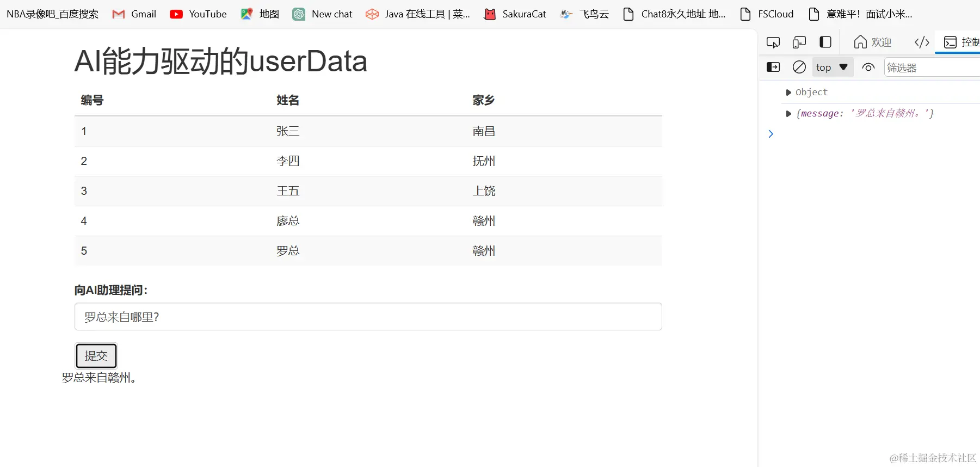Expand the logged Object entry
Viewport: 980px width, 467px height.
(788, 93)
